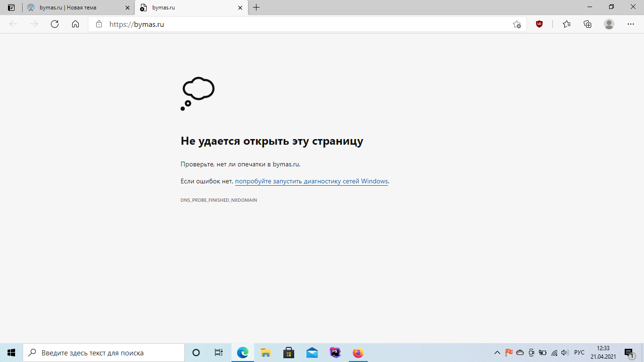Close the active bymas.ru error tab
644x362 pixels.
pos(240,8)
